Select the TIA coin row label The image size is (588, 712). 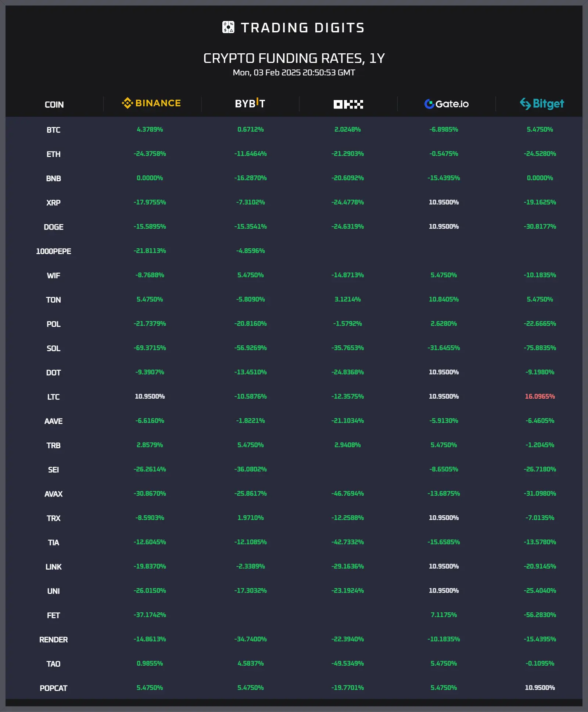click(x=54, y=542)
